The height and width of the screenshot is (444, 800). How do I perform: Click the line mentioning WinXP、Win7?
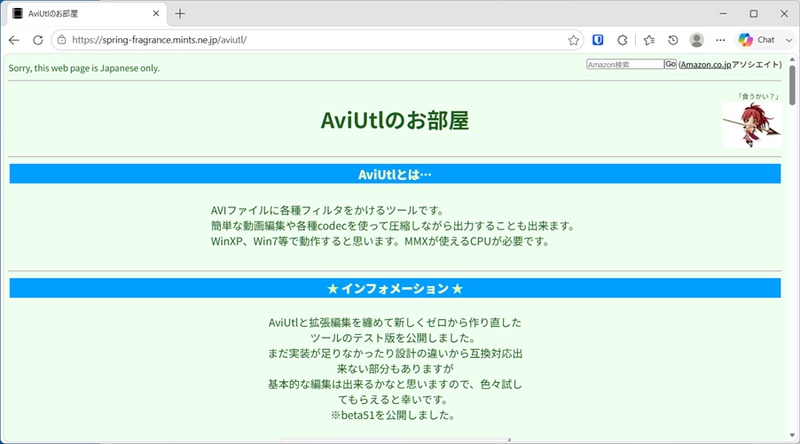click(x=381, y=241)
